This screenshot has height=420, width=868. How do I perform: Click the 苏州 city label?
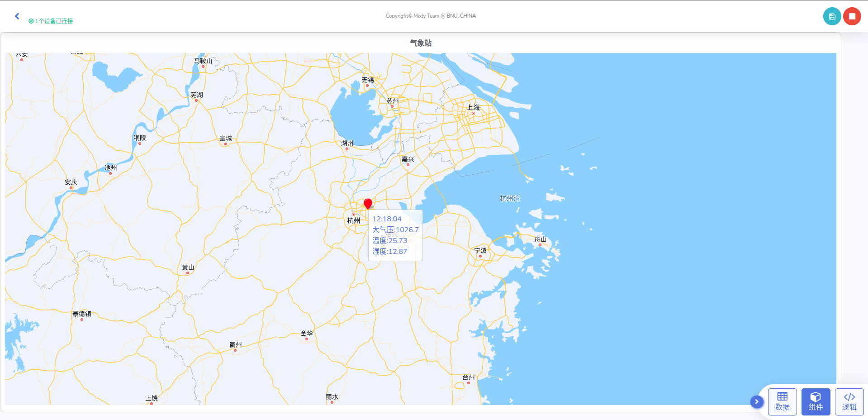(x=392, y=100)
